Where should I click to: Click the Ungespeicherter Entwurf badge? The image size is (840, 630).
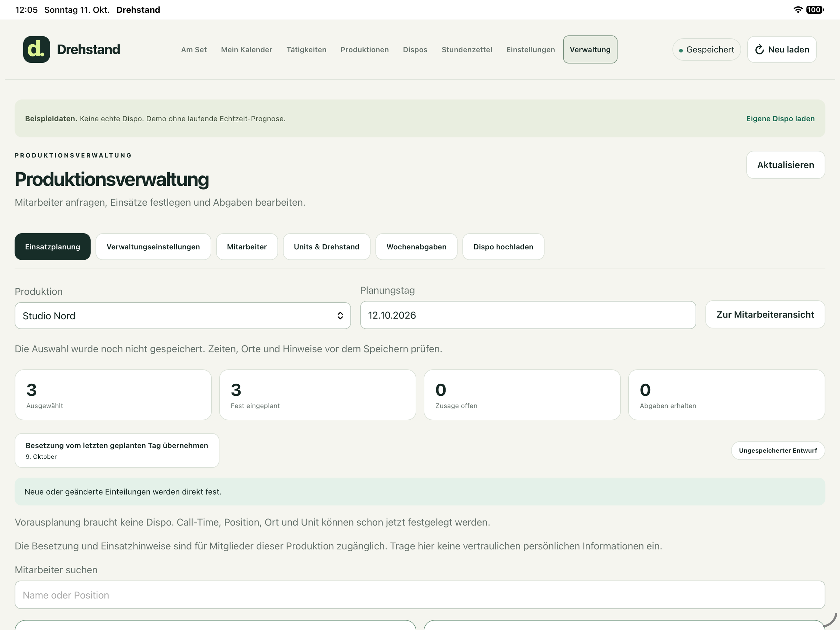pos(778,450)
